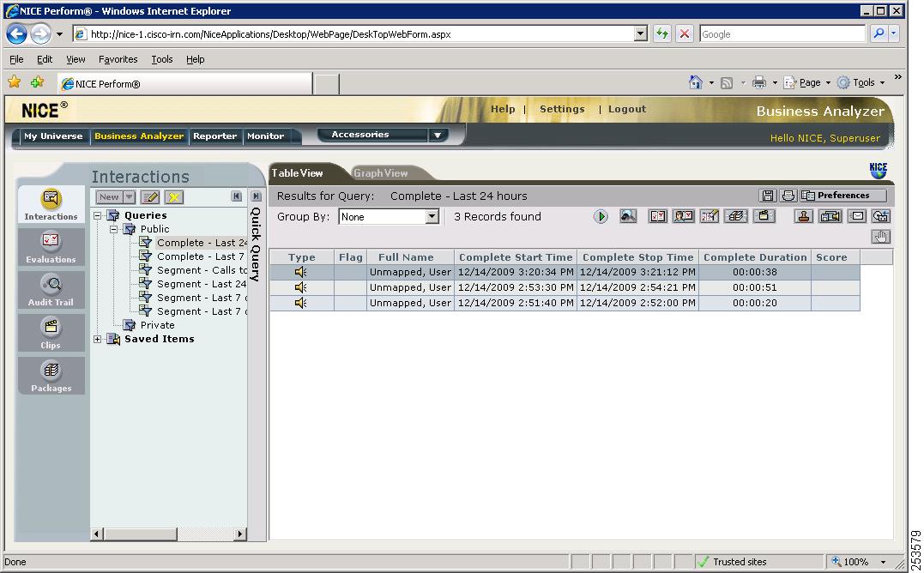Select the Complete - Last 24 query

tap(202, 243)
